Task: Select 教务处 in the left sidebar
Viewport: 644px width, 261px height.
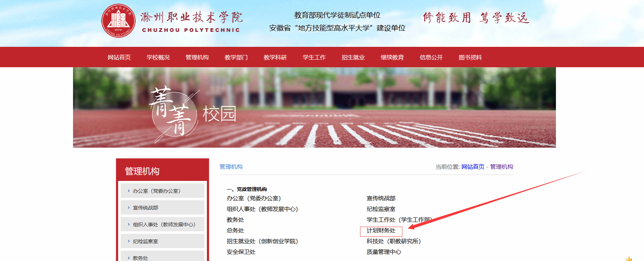Action: 140,258
